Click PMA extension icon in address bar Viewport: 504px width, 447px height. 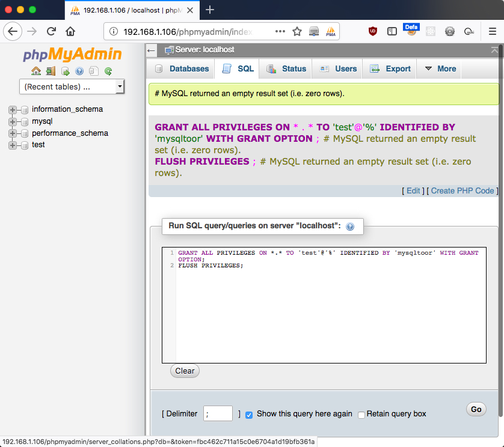coord(330,31)
